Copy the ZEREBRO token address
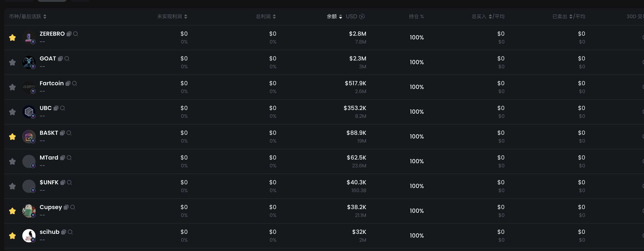Viewport: 644px width, 251px height. [x=69, y=34]
